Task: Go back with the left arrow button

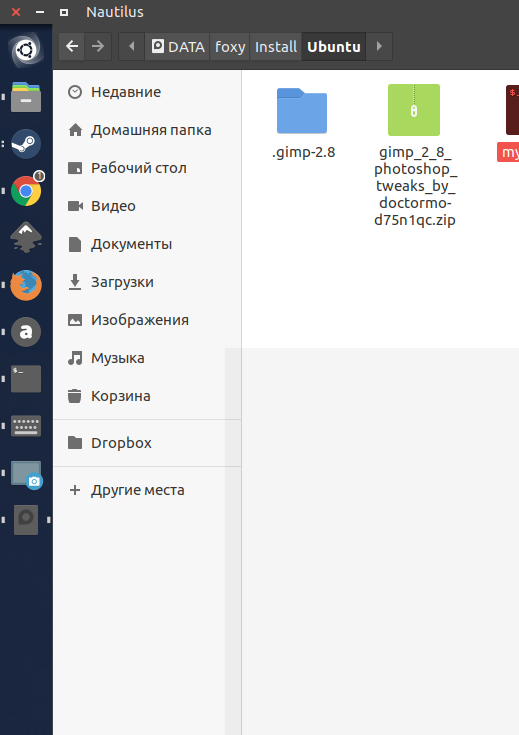Action: (x=72, y=46)
